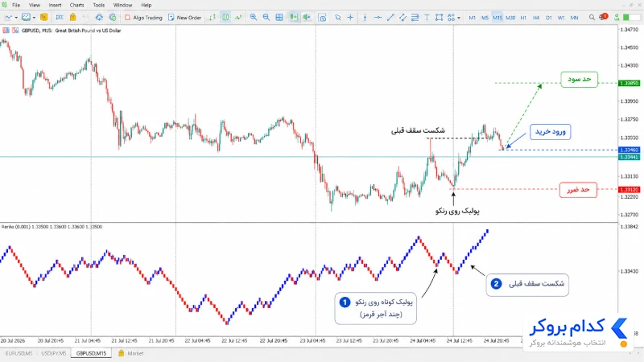Image resolution: width=644 pixels, height=362 pixels.
Task: Switch to H4 timeframe
Action: [536, 18]
